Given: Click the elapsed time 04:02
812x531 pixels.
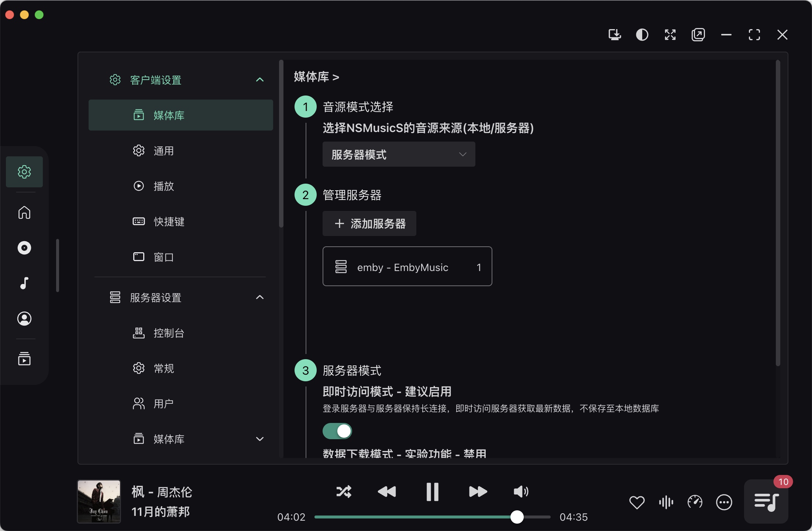Looking at the screenshot, I should click(x=292, y=517).
